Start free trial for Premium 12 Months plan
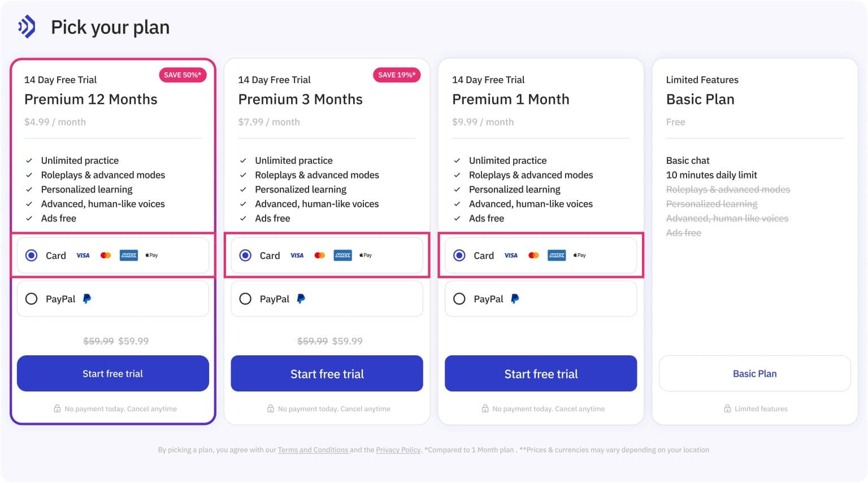The height and width of the screenshot is (483, 868). click(112, 373)
